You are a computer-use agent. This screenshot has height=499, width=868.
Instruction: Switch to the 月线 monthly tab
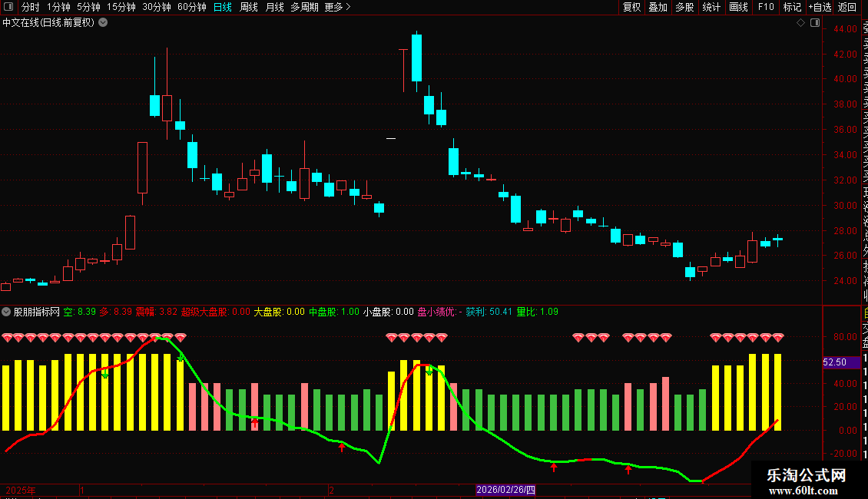click(274, 7)
